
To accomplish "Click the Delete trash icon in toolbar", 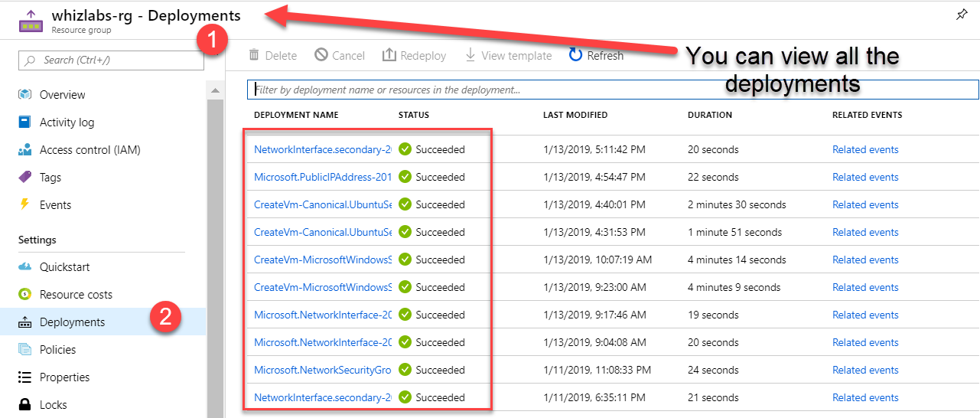I will pos(254,55).
